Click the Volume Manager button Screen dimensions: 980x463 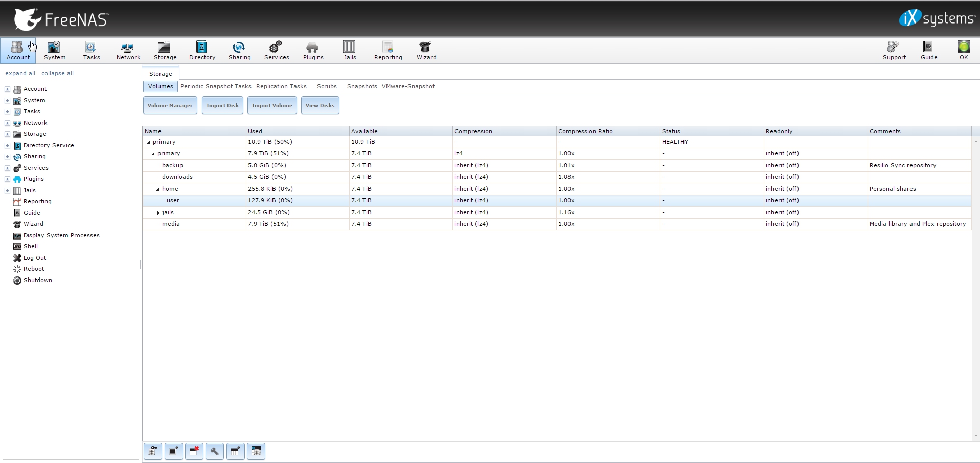pos(170,105)
